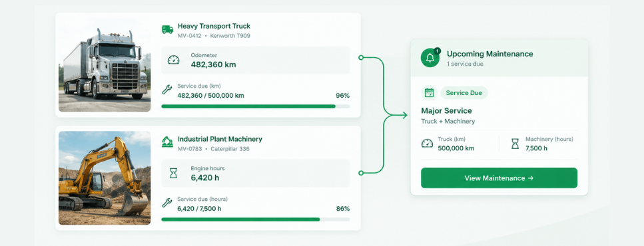Click the odometer gauge icon in truck card

tap(173, 60)
